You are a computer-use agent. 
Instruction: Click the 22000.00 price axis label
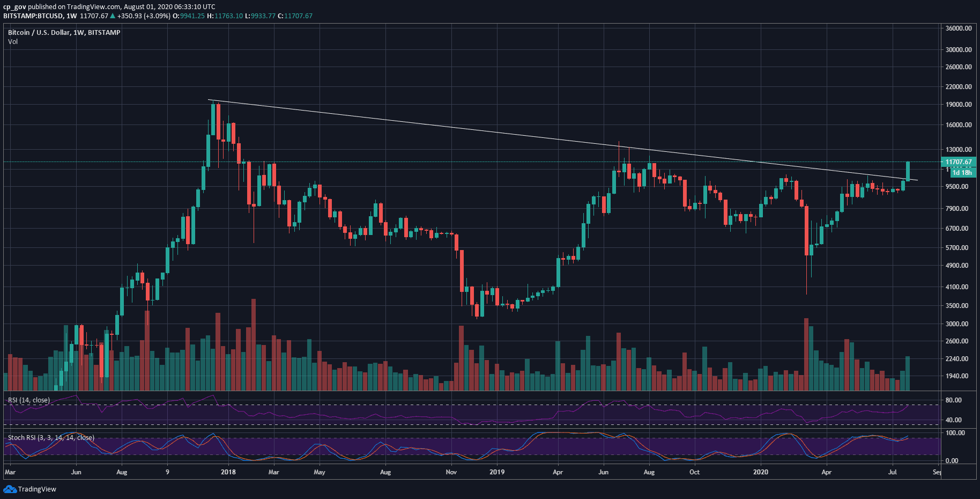[x=959, y=86]
